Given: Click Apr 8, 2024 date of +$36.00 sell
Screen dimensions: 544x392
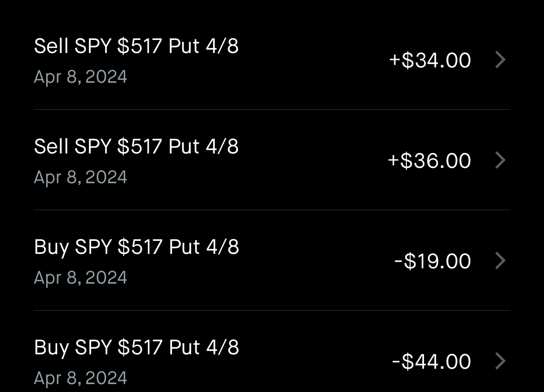Looking at the screenshot, I should [80, 177].
